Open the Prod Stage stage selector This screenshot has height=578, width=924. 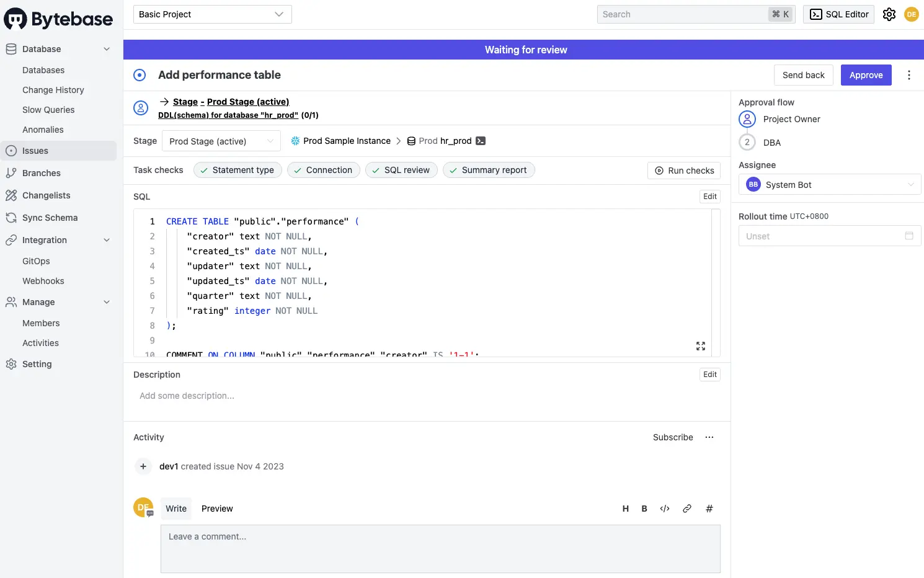point(221,141)
